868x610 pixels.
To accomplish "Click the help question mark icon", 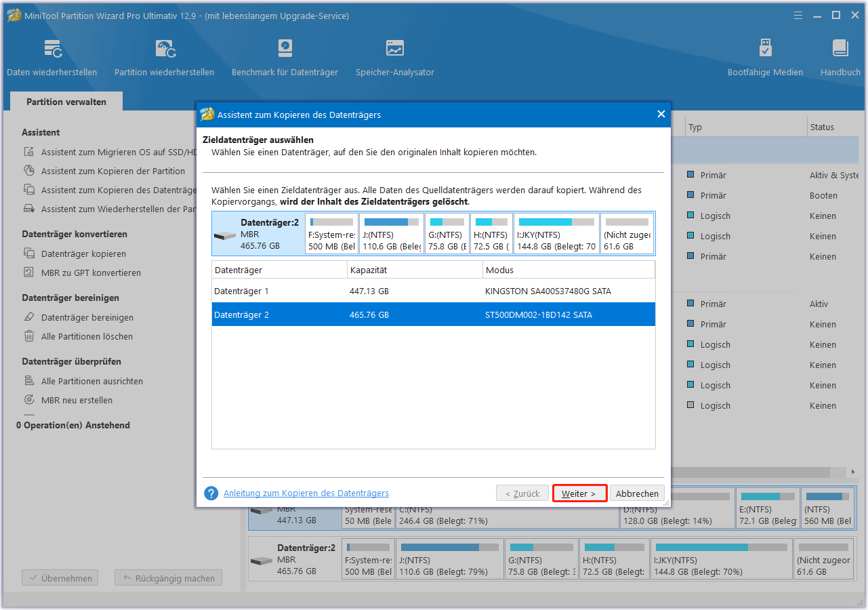I will [x=211, y=493].
